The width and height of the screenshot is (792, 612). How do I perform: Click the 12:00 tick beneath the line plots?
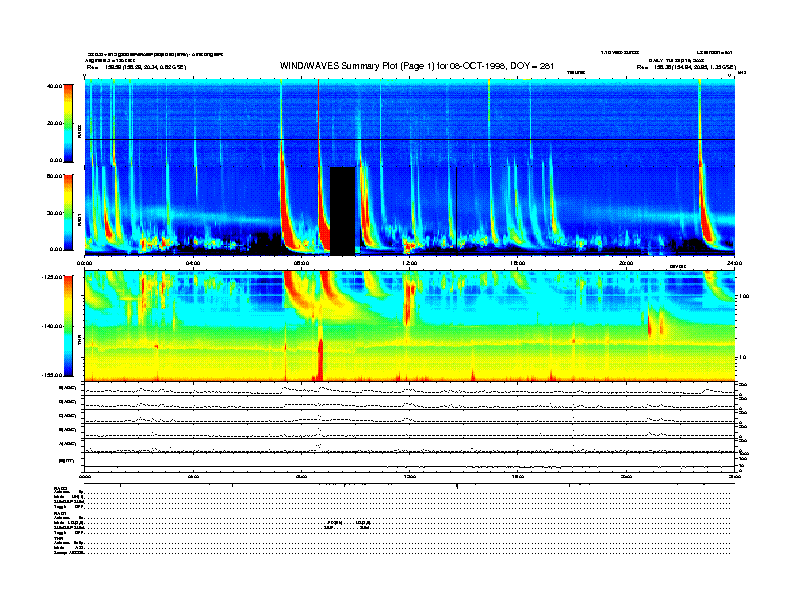tap(410, 477)
